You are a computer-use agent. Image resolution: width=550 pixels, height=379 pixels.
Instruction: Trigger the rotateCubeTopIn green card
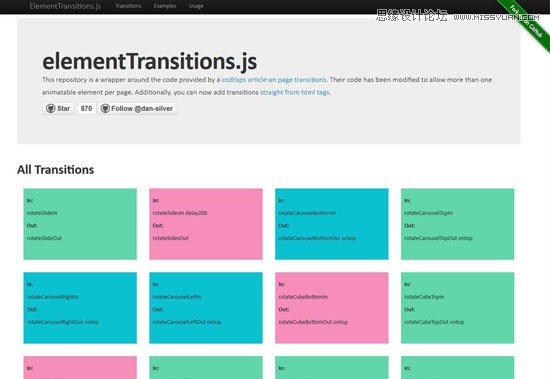coord(457,308)
